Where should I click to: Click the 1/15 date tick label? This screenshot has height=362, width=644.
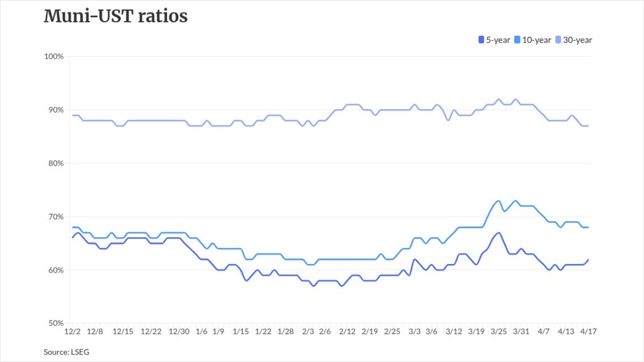240,331
